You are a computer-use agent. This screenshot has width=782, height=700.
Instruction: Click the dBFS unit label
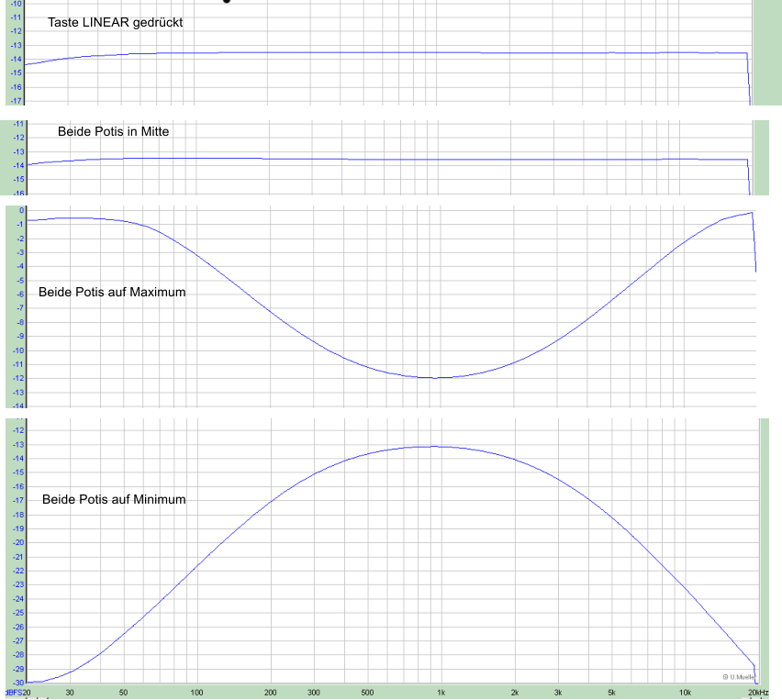point(12,692)
